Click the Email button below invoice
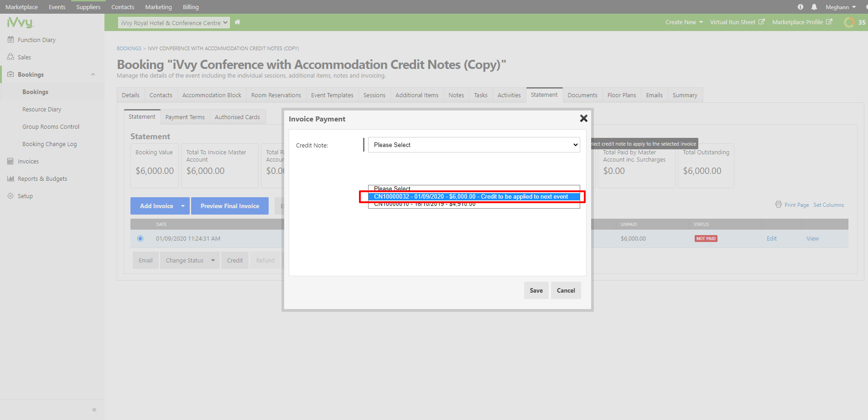The width and height of the screenshot is (868, 420). point(146,260)
